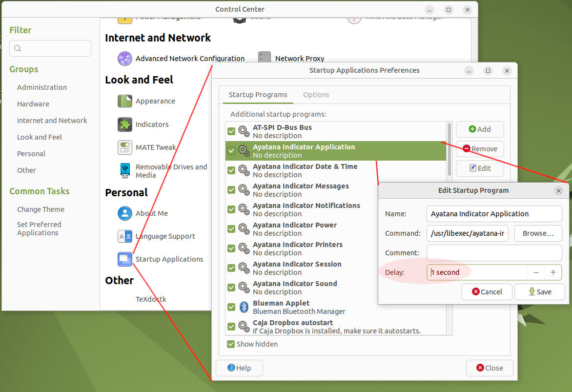Open the Indicators settings icon
This screenshot has height=392, width=572.
tap(125, 124)
